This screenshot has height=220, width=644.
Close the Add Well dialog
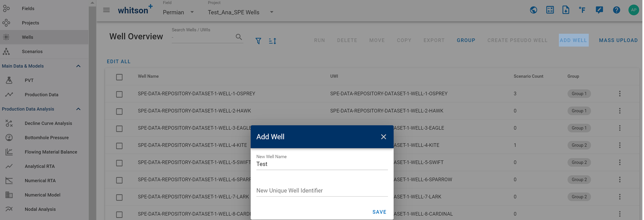[x=384, y=137]
